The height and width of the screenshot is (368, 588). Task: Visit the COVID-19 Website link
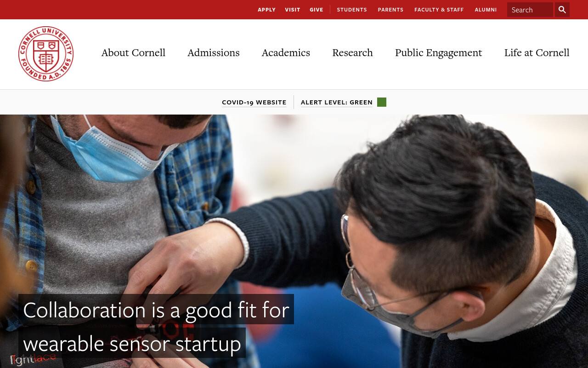254,102
